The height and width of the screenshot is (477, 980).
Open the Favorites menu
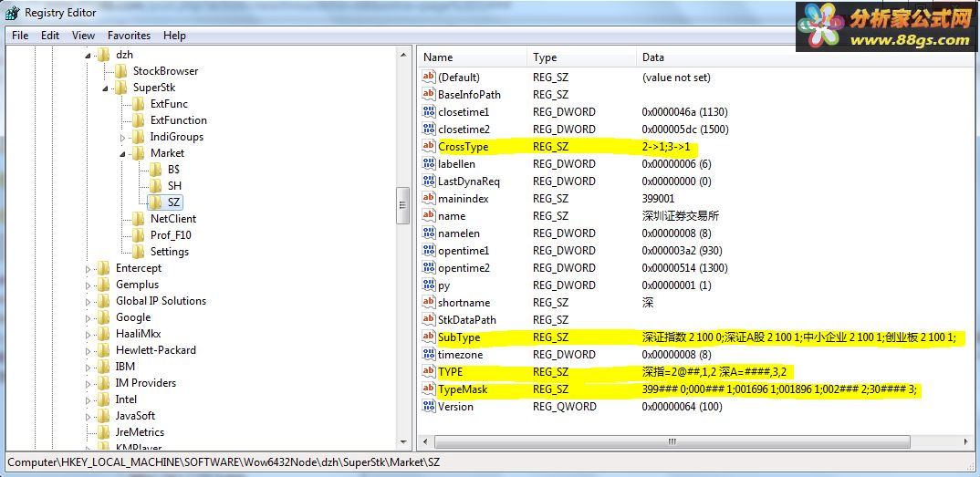129,36
